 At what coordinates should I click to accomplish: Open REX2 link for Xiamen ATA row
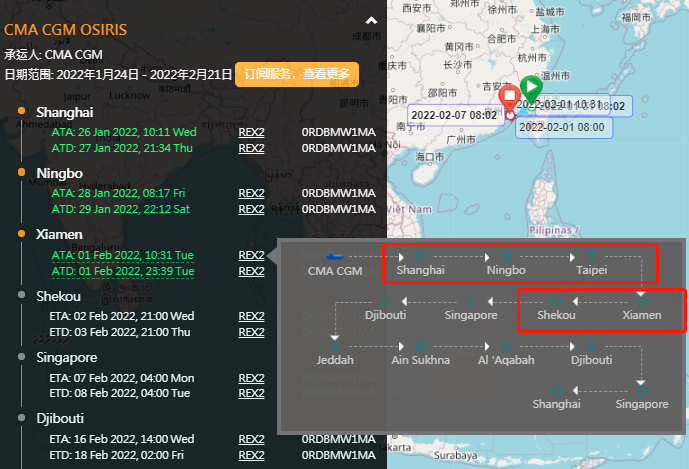pos(251,255)
